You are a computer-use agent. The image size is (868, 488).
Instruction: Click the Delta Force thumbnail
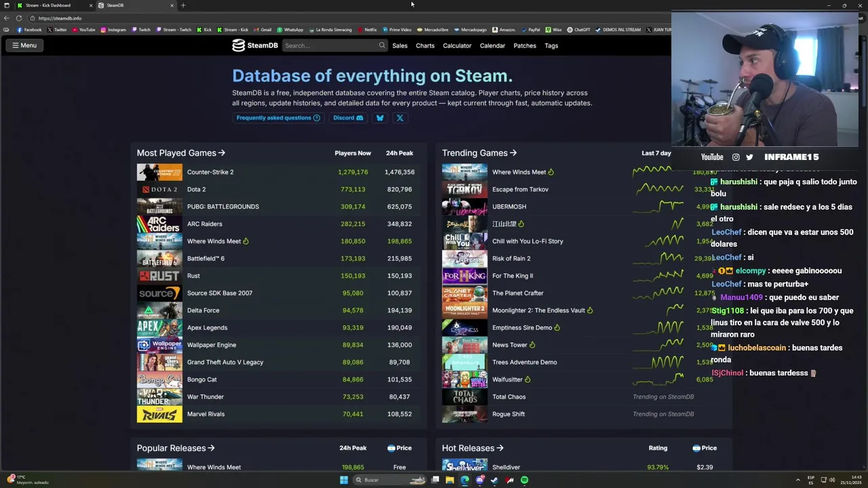159,310
